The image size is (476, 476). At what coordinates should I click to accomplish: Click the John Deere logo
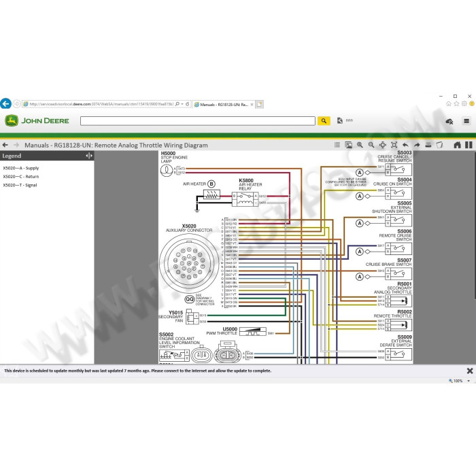[37, 121]
